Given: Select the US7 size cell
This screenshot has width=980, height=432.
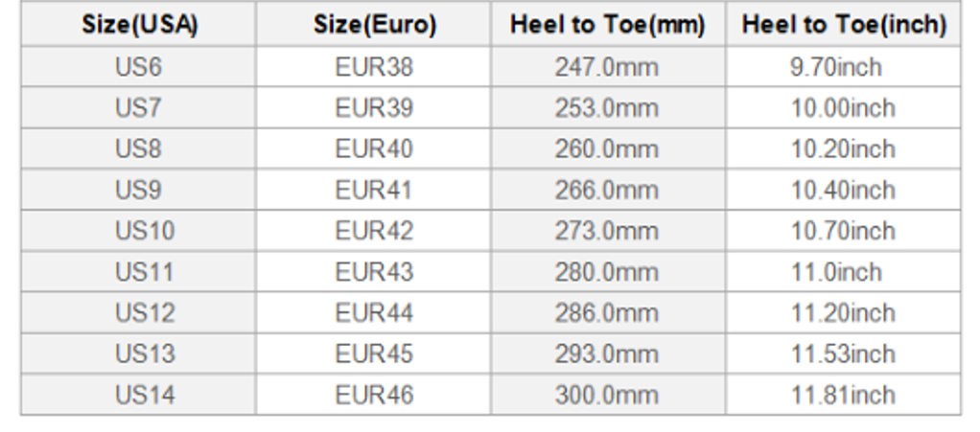Looking at the screenshot, I should [138, 108].
